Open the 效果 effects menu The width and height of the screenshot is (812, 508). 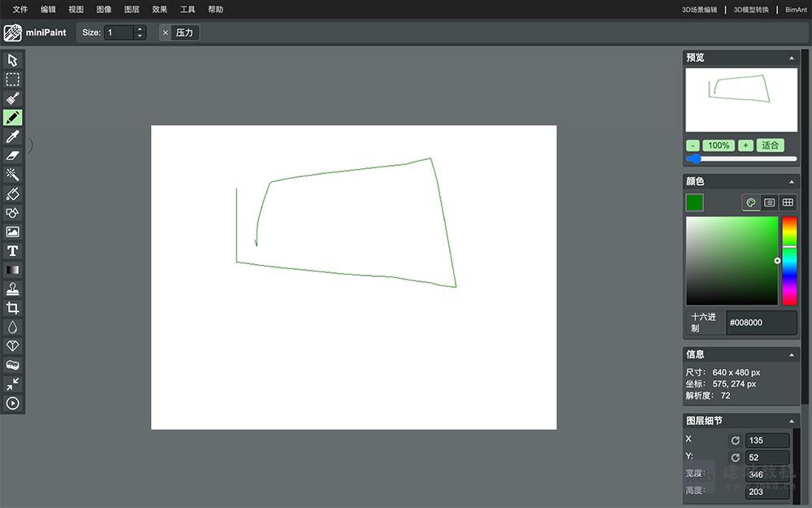[x=160, y=10]
